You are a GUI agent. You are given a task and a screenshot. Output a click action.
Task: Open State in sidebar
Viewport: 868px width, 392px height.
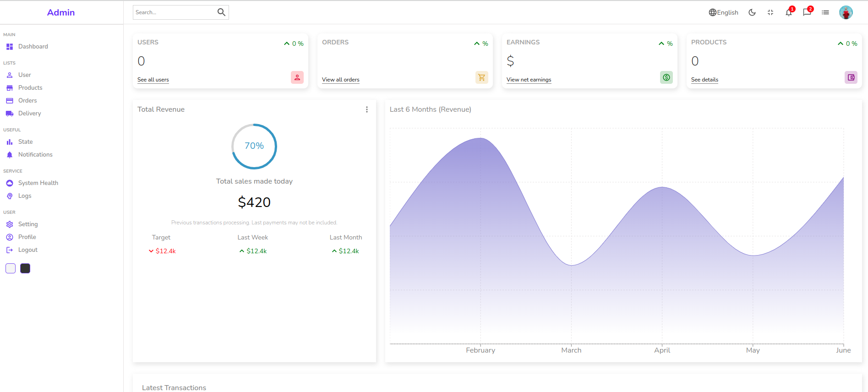(x=26, y=142)
